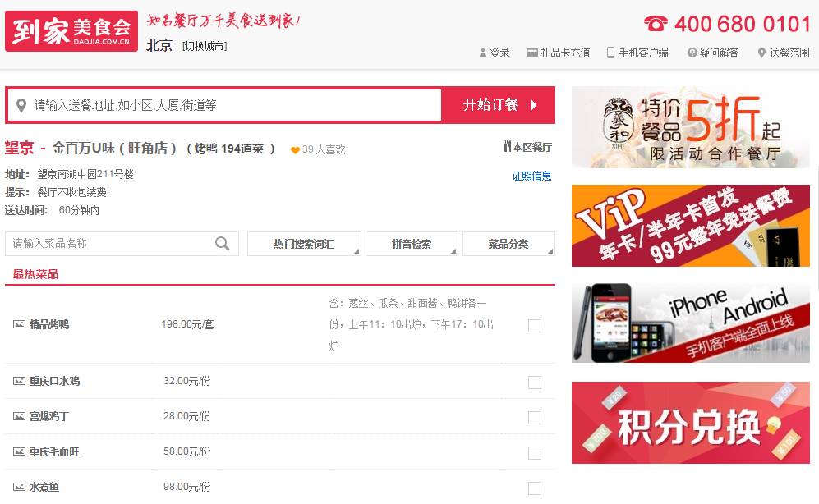819x504 pixels.
Task: Open 切换城市 to change city
Action: pos(203,46)
